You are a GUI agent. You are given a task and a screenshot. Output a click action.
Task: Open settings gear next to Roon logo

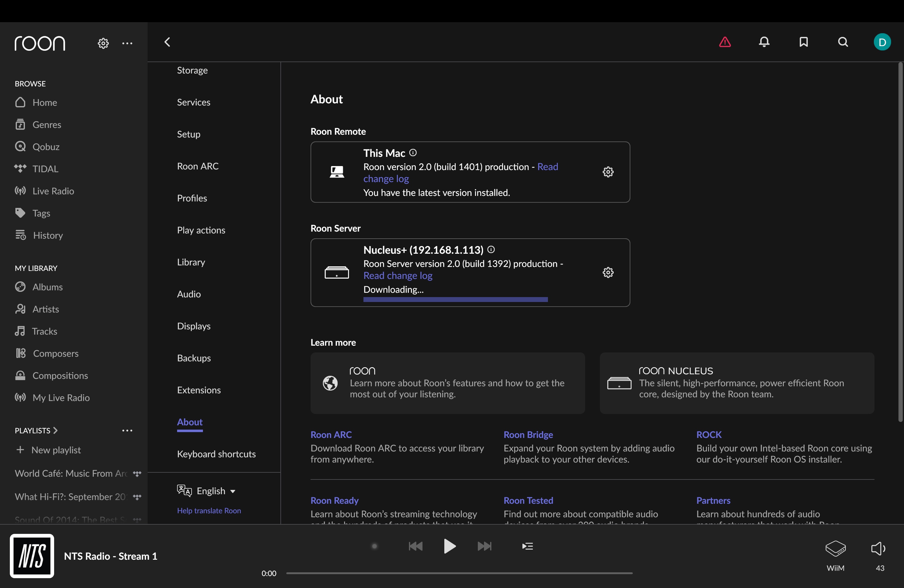coord(103,43)
